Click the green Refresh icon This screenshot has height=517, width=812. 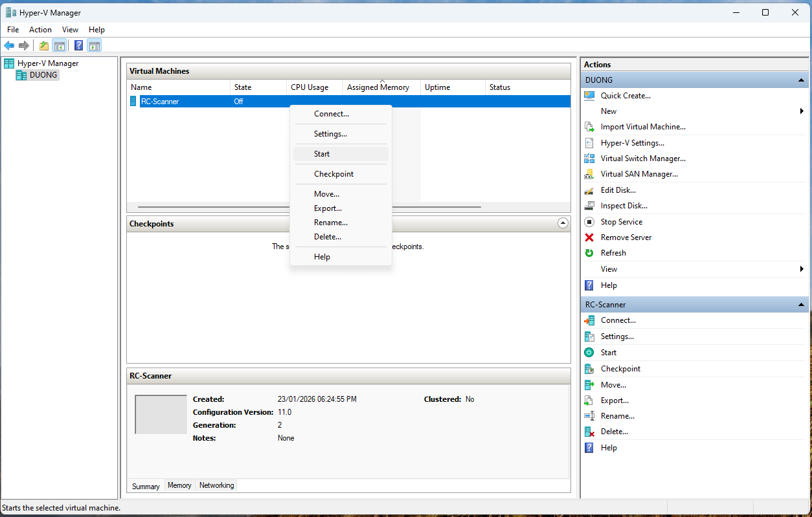click(x=589, y=253)
